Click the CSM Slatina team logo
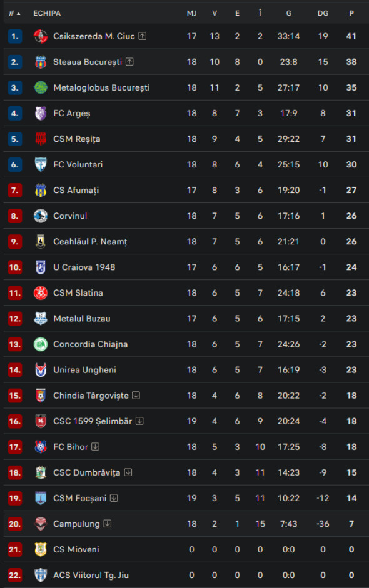The width and height of the screenshot is (369, 588). tap(40, 292)
